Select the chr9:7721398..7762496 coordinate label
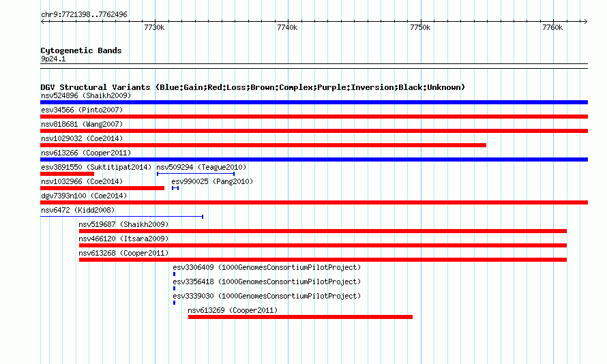 [84, 15]
